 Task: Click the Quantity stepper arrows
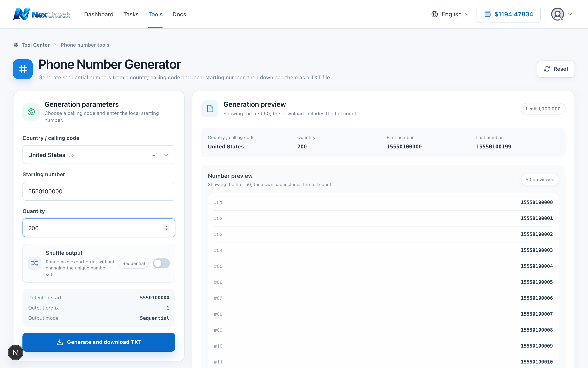(166, 228)
